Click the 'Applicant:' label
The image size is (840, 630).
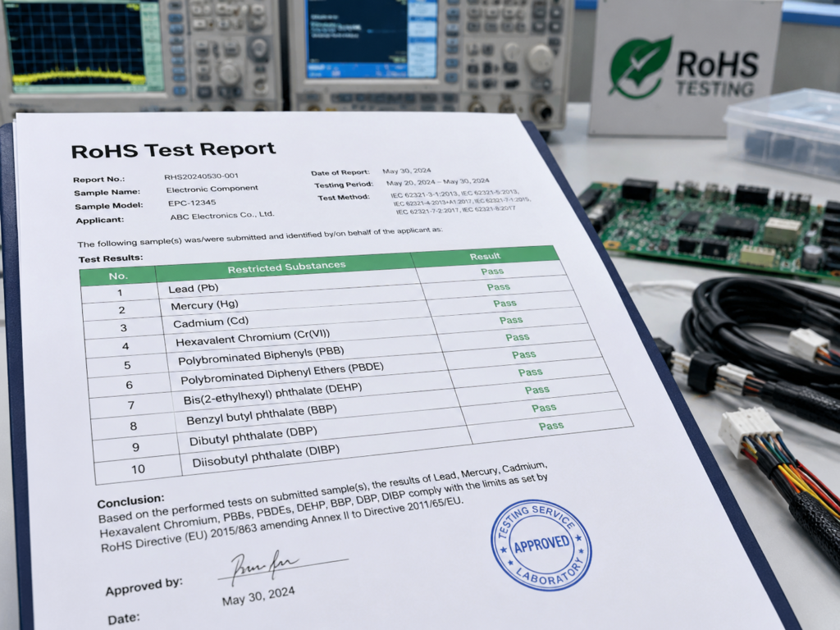tap(99, 220)
